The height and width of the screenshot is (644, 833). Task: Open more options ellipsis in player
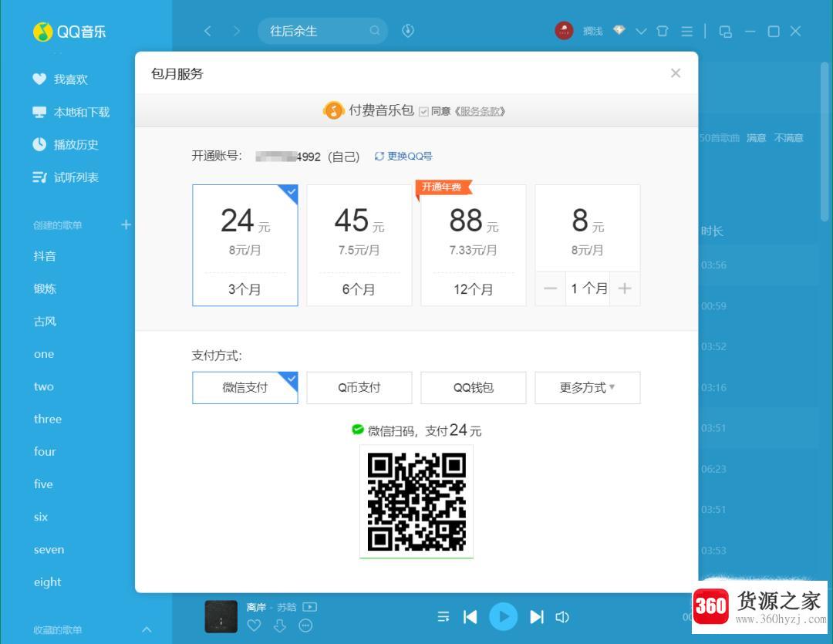coord(305,625)
